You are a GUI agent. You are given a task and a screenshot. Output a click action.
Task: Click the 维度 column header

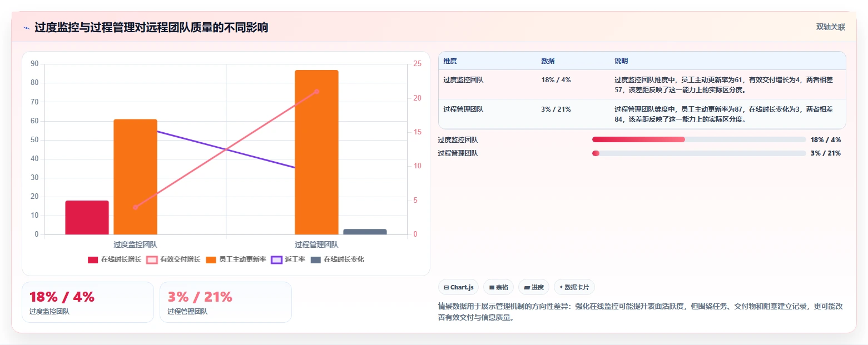(450, 61)
